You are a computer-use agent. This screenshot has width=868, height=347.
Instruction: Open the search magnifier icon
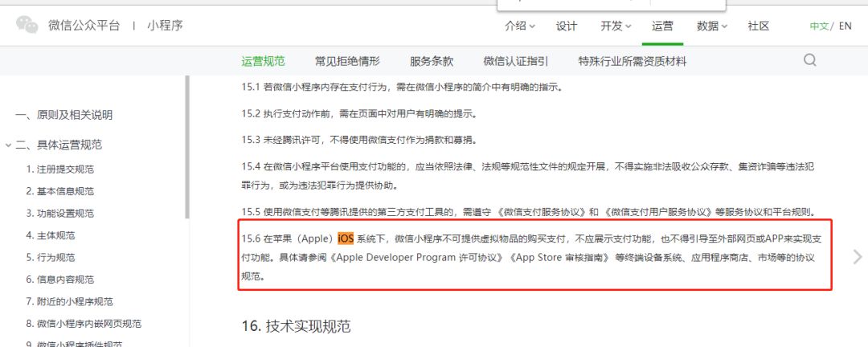tap(810, 60)
